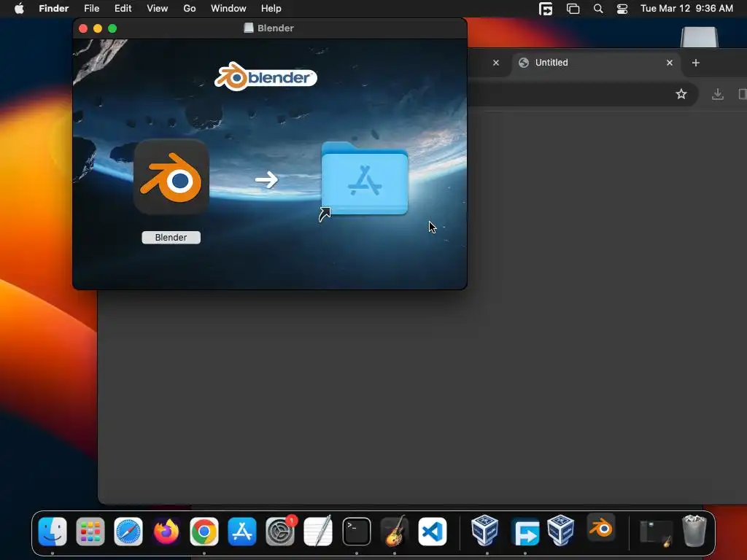This screenshot has width=747, height=560.
Task: Open the Apple menu
Action: 19,9
